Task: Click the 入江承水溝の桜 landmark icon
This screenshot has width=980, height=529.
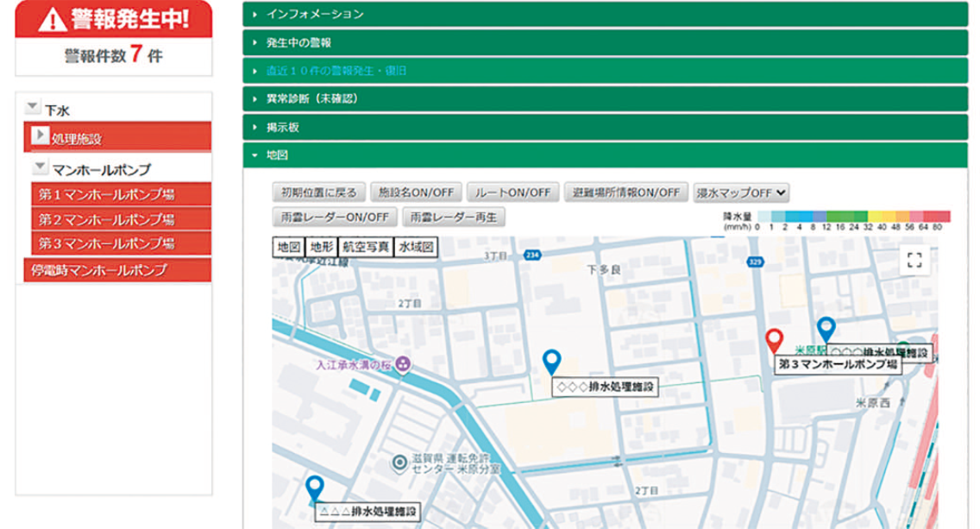Action: tap(402, 365)
